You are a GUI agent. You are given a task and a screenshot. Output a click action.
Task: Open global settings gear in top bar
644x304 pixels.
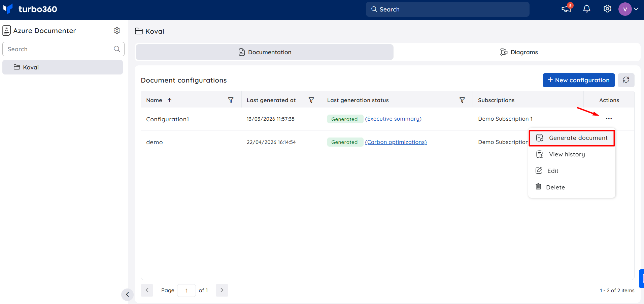pyautogui.click(x=607, y=9)
